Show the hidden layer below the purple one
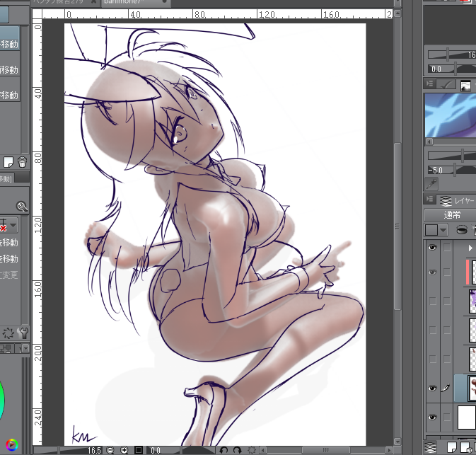Viewport: 476px width, 455px height. [x=433, y=330]
